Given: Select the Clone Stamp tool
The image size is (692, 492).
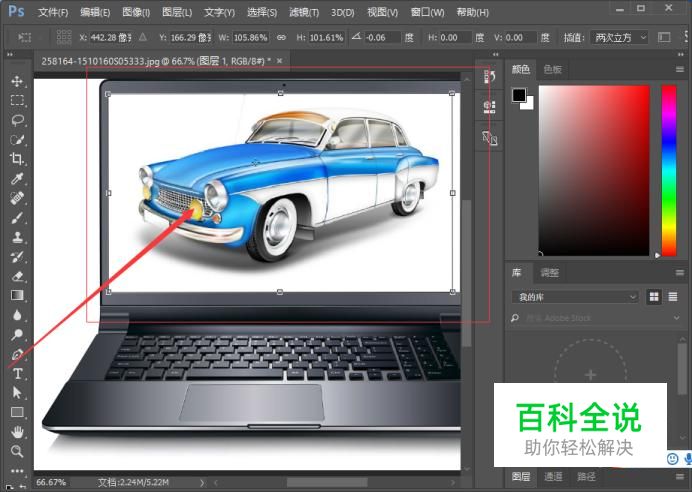Looking at the screenshot, I should click(17, 237).
